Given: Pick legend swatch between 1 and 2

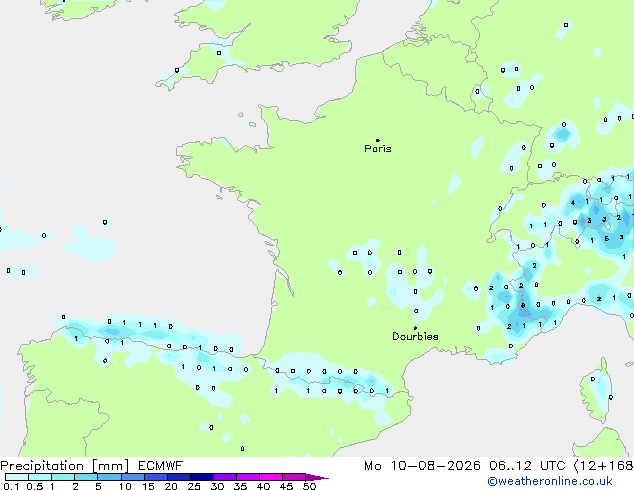Looking at the screenshot, I should click(63, 477).
